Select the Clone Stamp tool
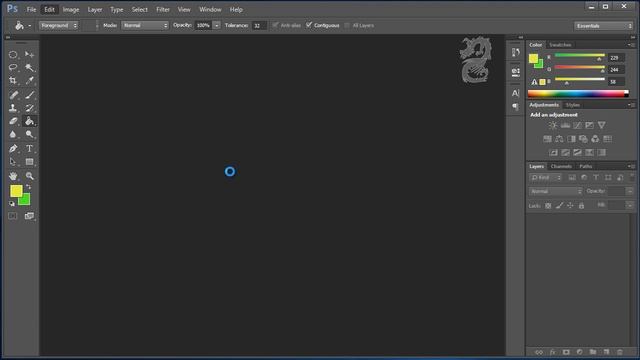This screenshot has height=360, width=640. tap(13, 108)
